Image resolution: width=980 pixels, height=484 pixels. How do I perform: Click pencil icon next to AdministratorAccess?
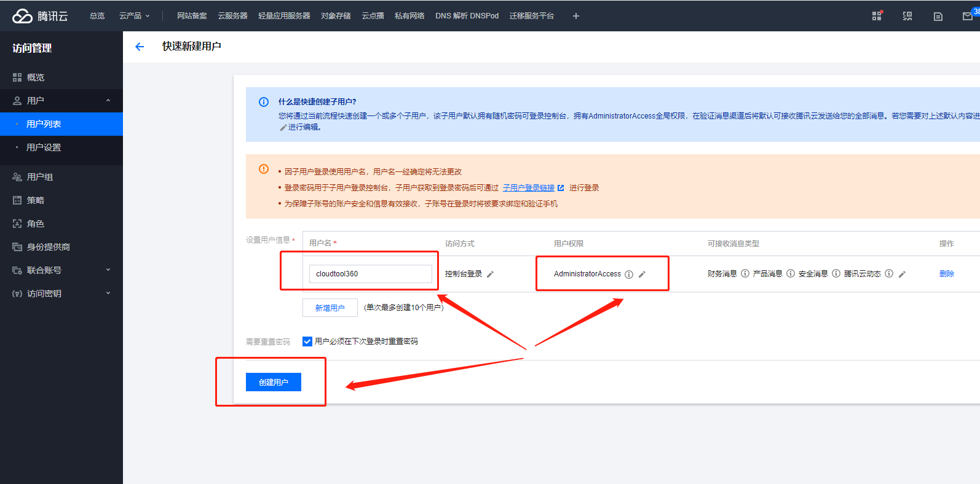[642, 275]
